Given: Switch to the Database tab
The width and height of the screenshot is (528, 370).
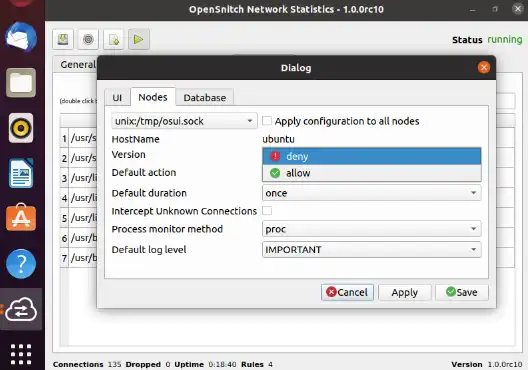Looking at the screenshot, I should point(205,98).
